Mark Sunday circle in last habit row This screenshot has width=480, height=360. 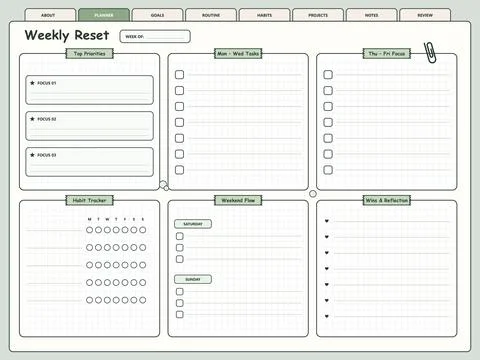pyautogui.click(x=143, y=300)
